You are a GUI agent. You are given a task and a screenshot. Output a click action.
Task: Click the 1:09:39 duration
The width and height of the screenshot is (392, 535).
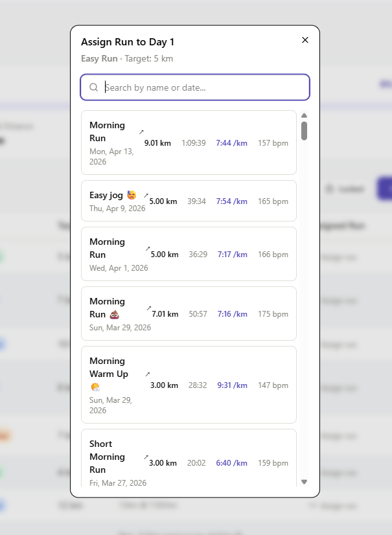pos(194,143)
